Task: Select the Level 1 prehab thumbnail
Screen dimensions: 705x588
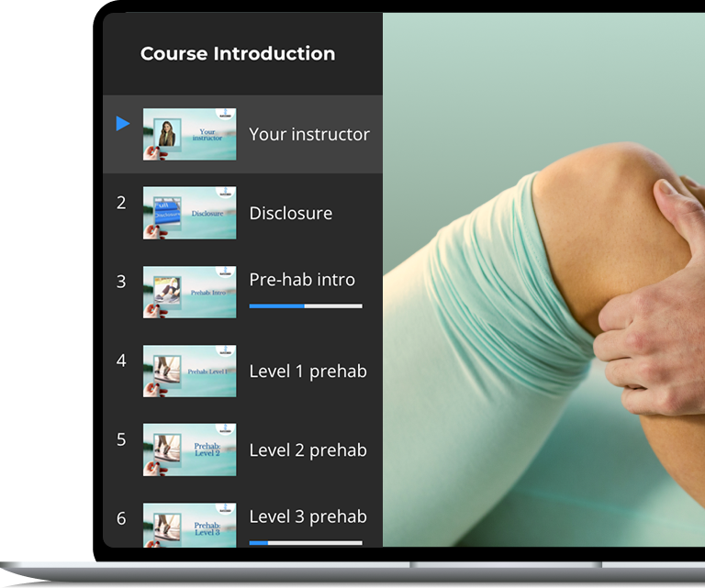Action: coord(189,371)
